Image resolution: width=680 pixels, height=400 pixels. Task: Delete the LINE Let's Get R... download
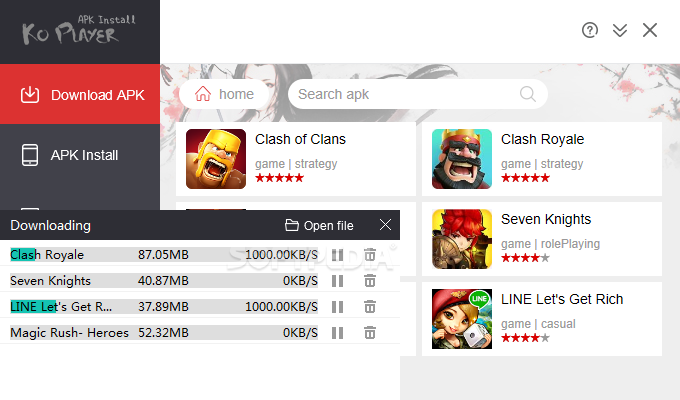click(370, 307)
